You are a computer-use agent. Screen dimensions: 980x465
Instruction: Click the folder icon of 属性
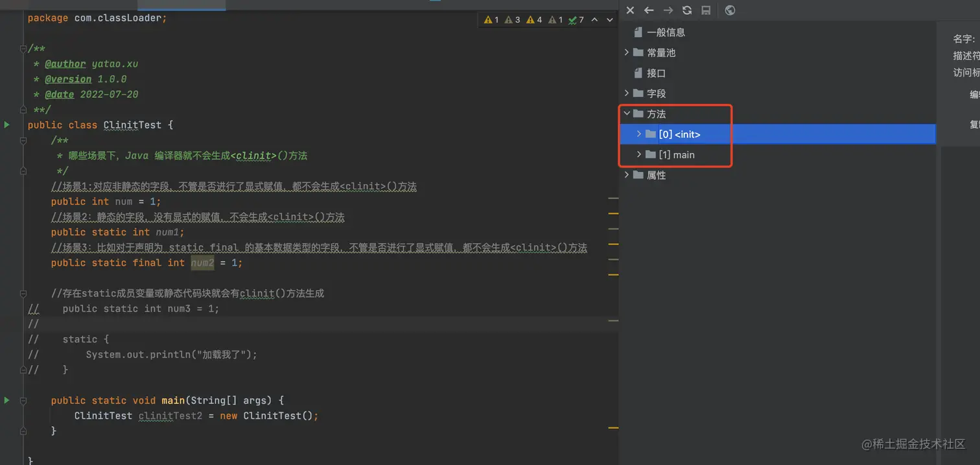point(638,175)
